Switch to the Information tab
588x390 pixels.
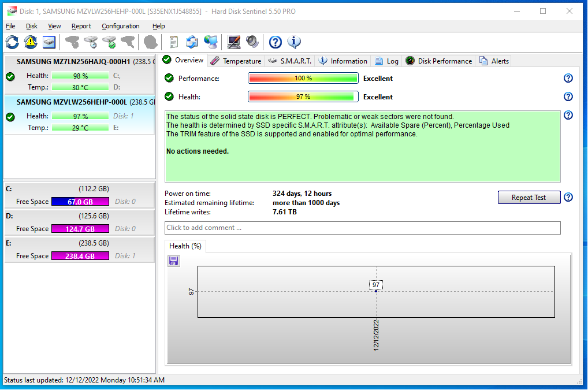coord(343,61)
